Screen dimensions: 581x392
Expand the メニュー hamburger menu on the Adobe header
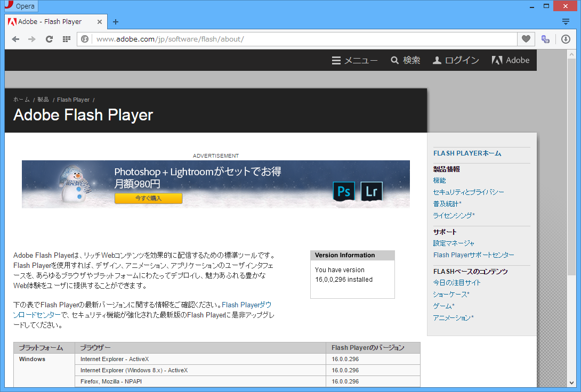tap(354, 60)
